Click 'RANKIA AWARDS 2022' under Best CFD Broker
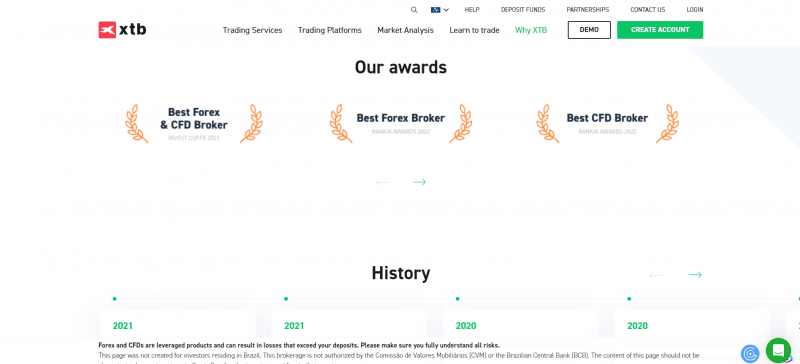 pos(607,132)
